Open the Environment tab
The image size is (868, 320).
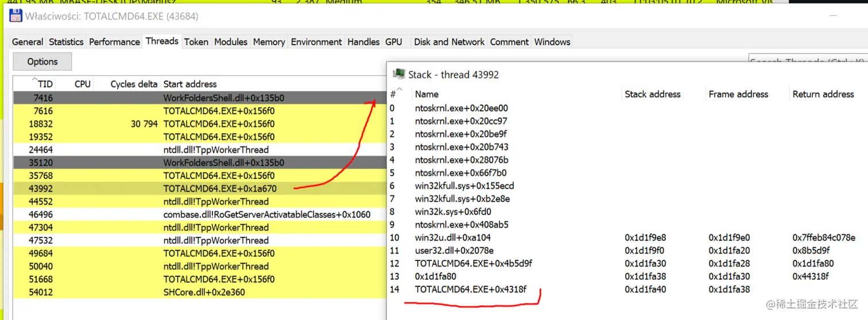pyautogui.click(x=316, y=42)
